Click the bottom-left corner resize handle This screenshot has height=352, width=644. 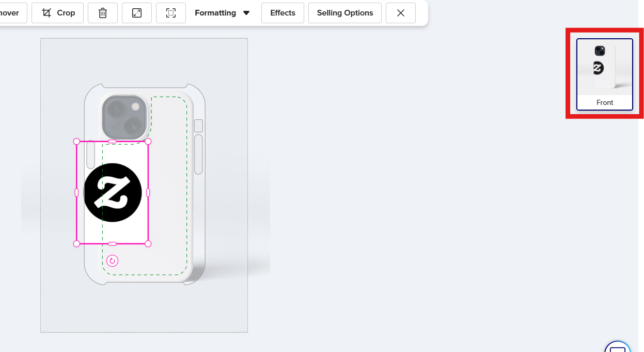tap(76, 243)
